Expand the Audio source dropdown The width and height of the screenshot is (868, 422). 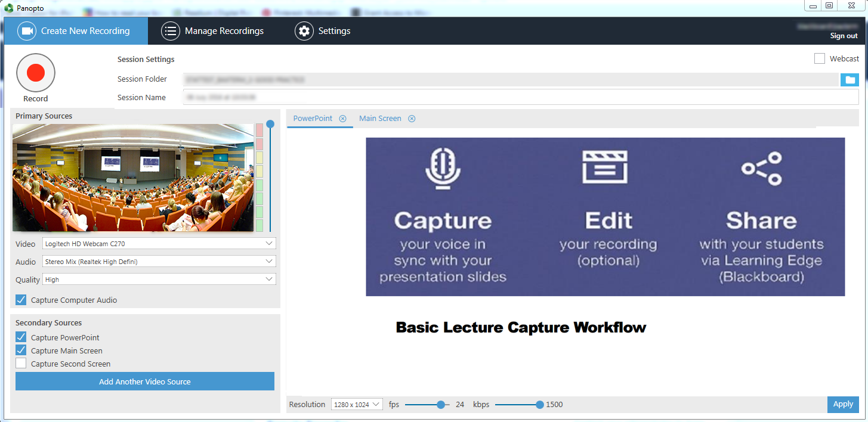point(159,261)
